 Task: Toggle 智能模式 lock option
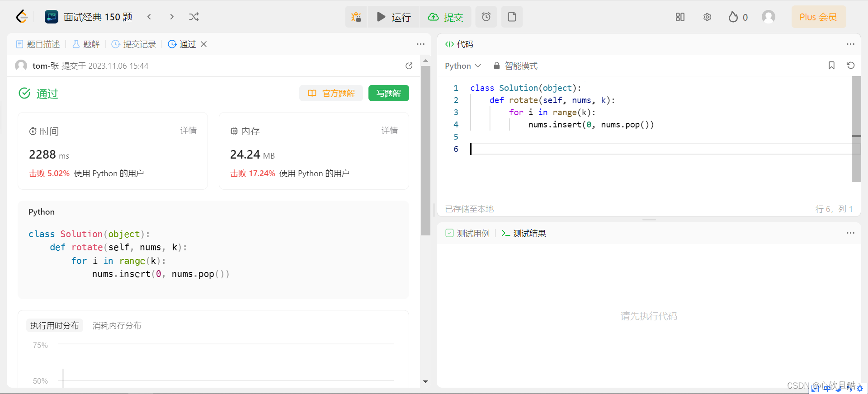click(515, 66)
